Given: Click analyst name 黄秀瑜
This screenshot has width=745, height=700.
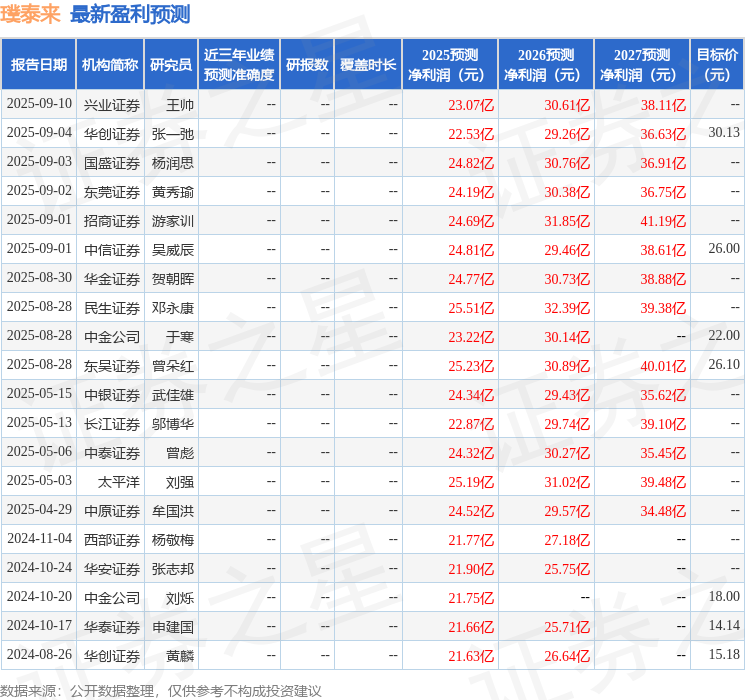Looking at the screenshot, I should (173, 192).
